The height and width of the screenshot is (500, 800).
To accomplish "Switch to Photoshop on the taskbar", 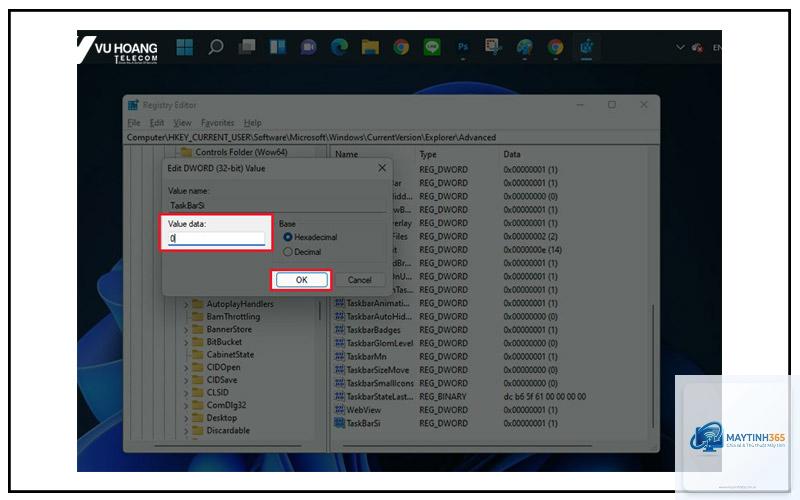I will [x=463, y=47].
